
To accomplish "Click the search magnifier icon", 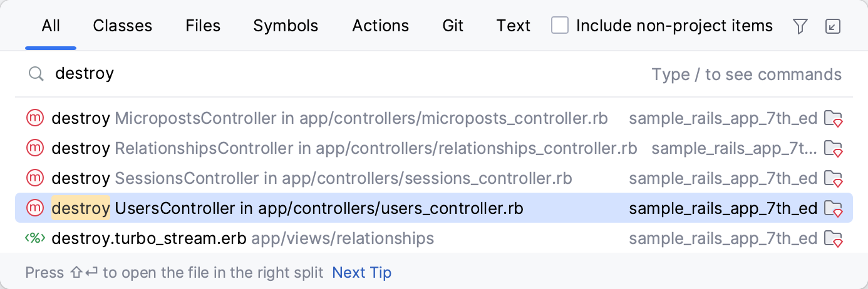I will 36,74.
